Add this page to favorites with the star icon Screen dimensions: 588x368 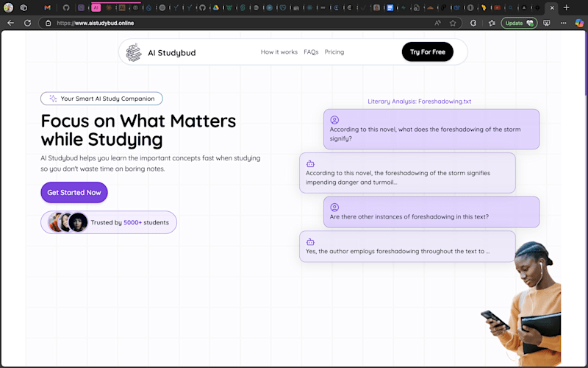tap(453, 23)
